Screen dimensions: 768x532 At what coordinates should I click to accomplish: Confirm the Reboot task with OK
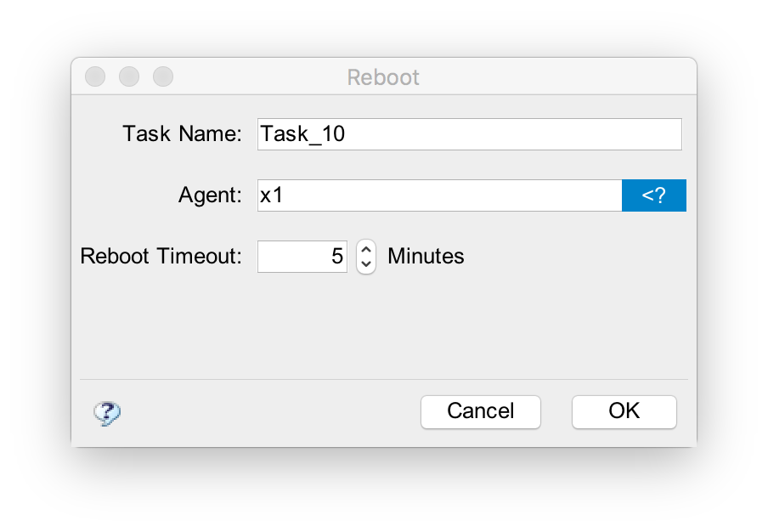(x=624, y=411)
